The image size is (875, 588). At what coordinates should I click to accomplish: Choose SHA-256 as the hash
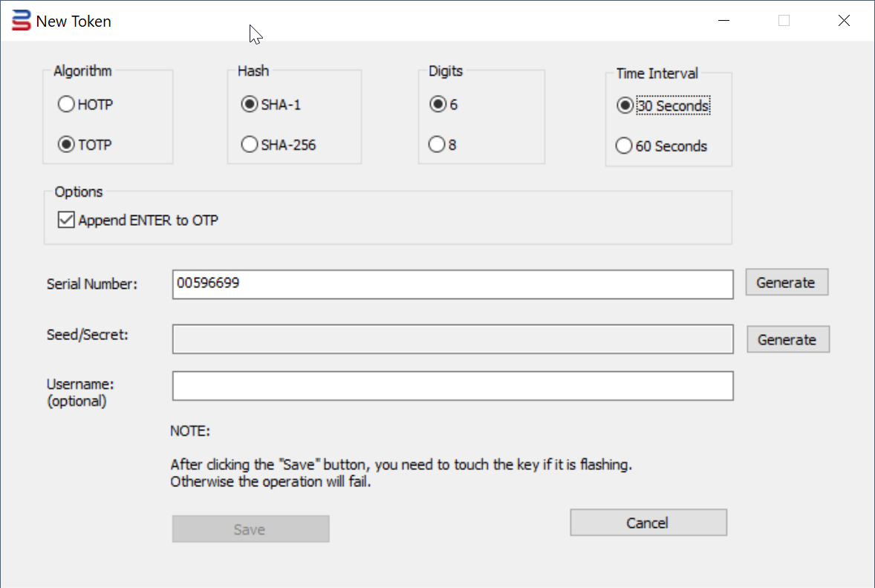(250, 145)
